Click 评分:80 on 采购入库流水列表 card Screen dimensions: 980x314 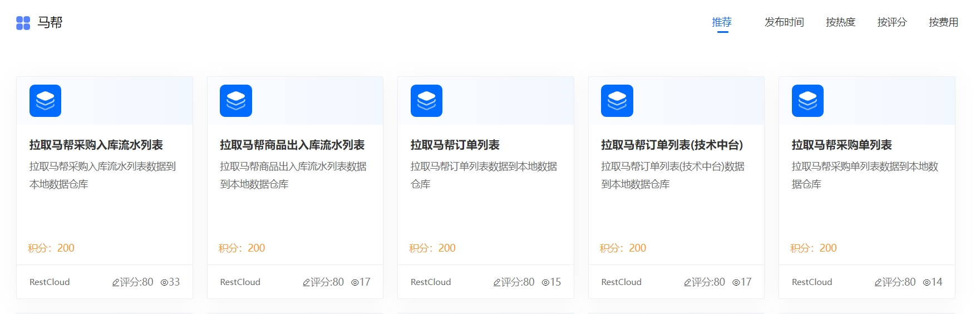(x=136, y=282)
